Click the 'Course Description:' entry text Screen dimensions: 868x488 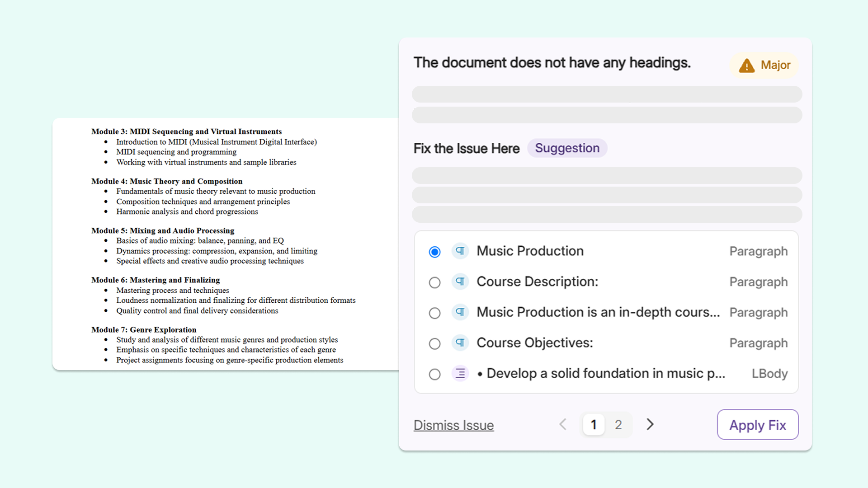pos(537,282)
